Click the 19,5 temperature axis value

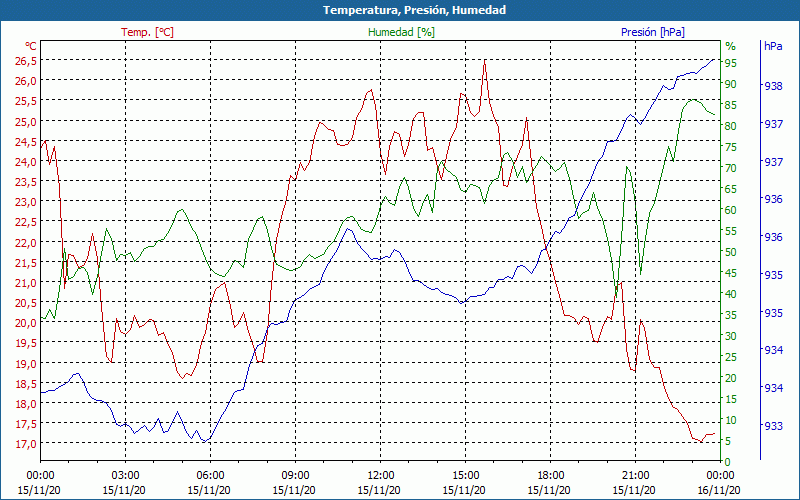26,343
